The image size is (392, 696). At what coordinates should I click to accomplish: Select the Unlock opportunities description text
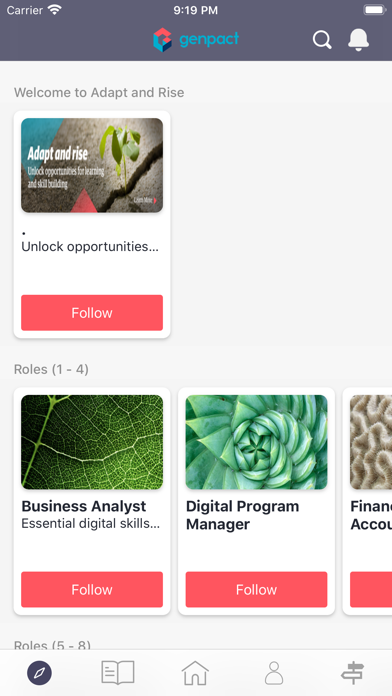pyautogui.click(x=90, y=247)
